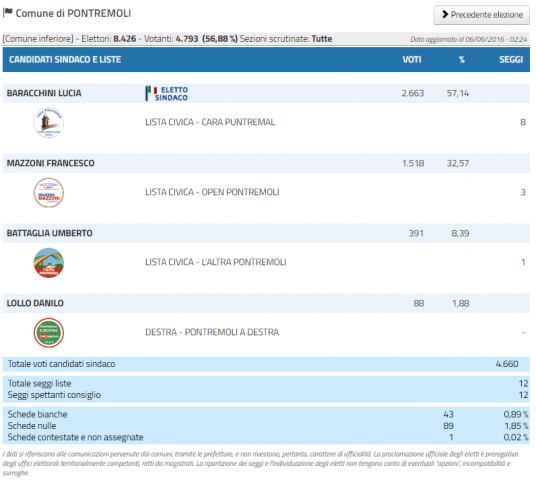Select candidate MAZZONI FRANCESCO row

point(266,163)
